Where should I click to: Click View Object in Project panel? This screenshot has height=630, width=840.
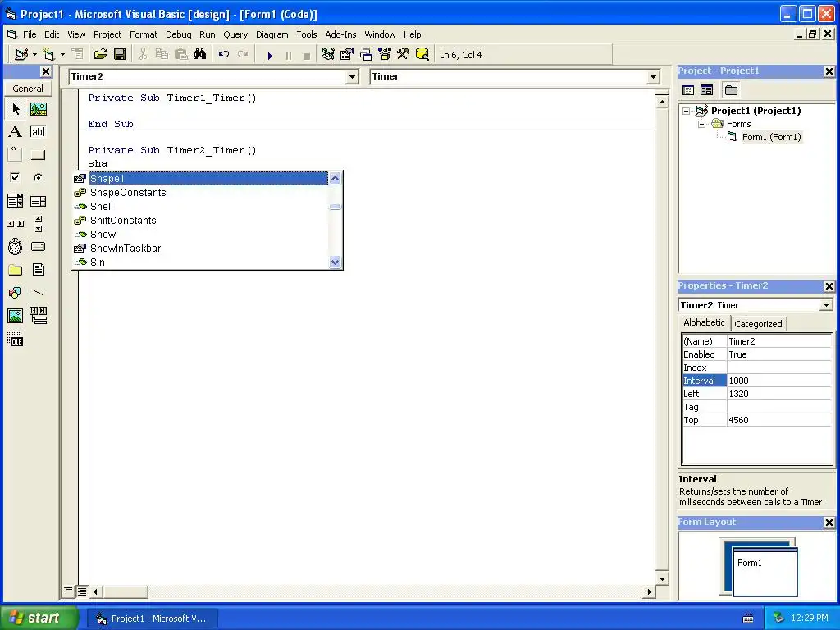point(706,90)
